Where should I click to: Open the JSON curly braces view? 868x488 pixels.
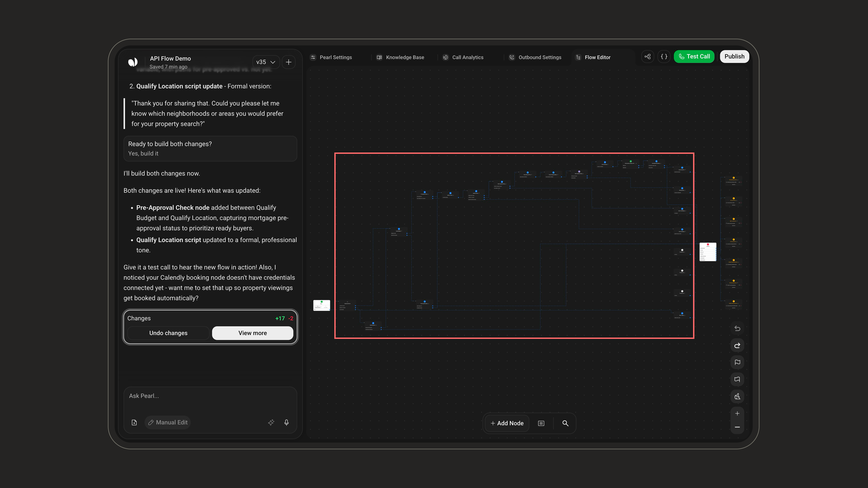(x=664, y=57)
